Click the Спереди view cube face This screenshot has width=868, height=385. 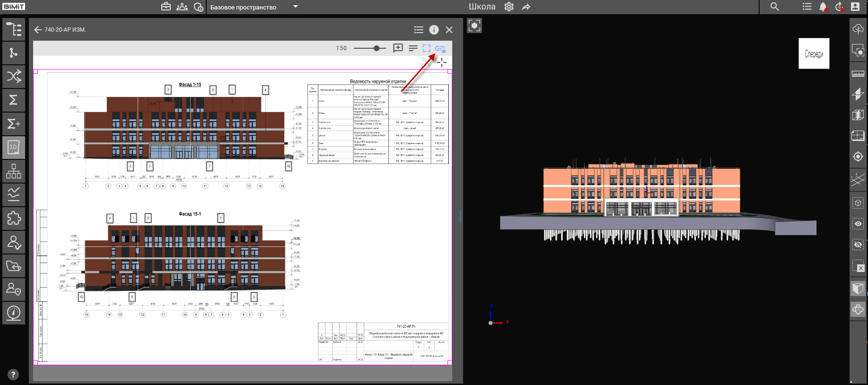pyautogui.click(x=814, y=54)
